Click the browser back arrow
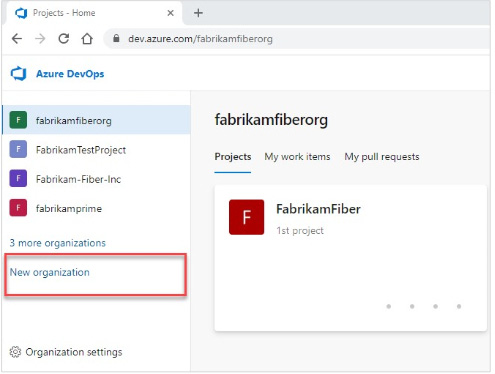The width and height of the screenshot is (495, 374). pos(17,39)
